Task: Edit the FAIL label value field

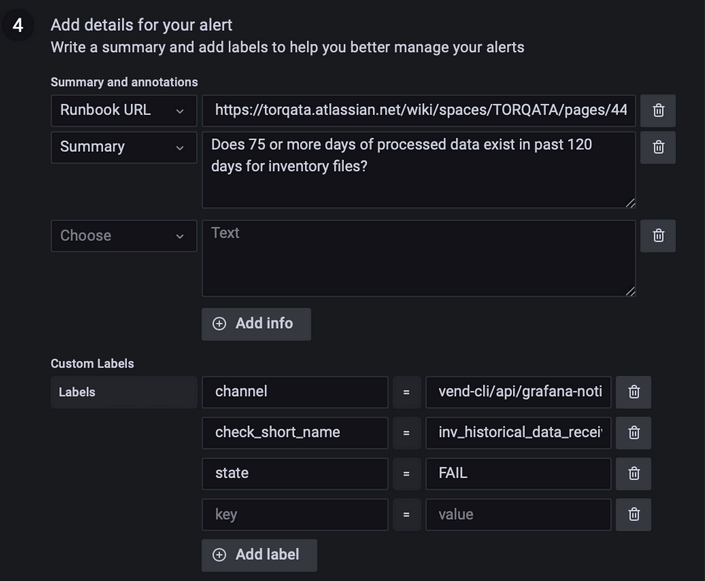Action: click(518, 474)
